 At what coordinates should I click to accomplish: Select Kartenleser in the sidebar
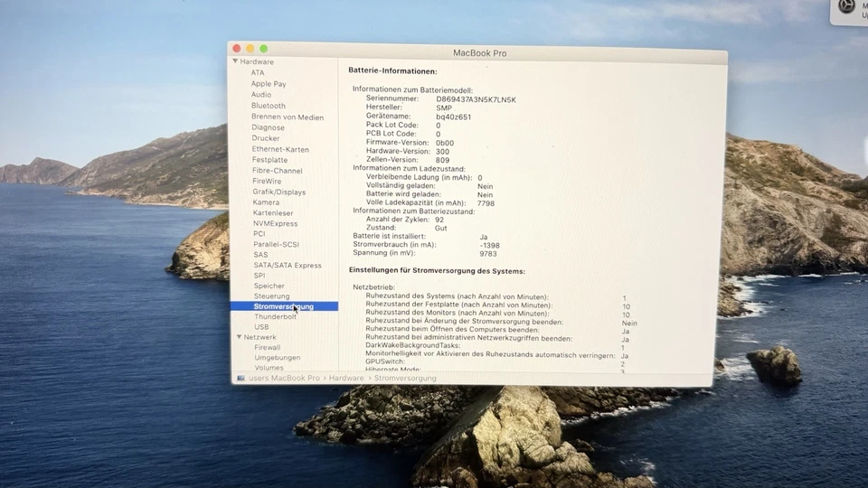[273, 213]
